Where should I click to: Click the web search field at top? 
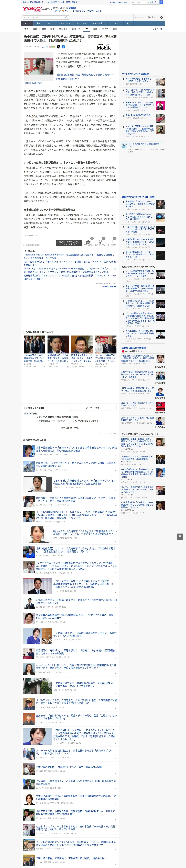139,2
